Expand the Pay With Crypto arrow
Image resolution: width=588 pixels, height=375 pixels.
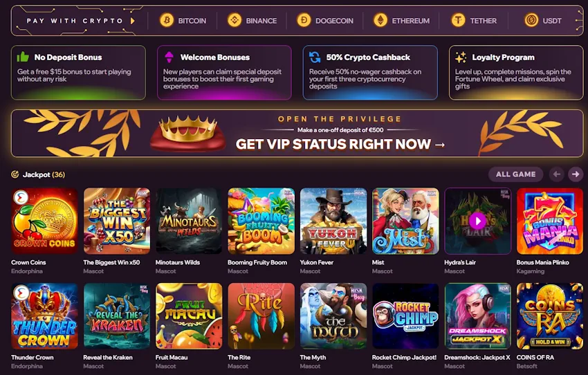click(133, 21)
